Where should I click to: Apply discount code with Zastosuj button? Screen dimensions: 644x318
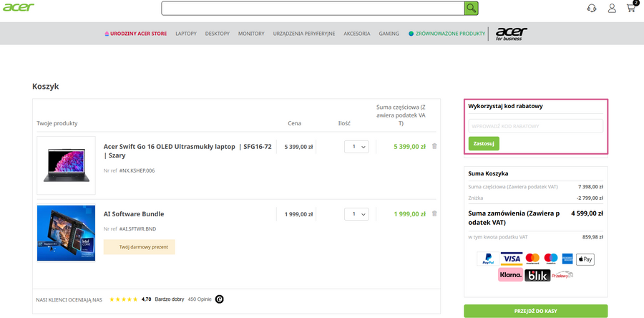tap(484, 143)
